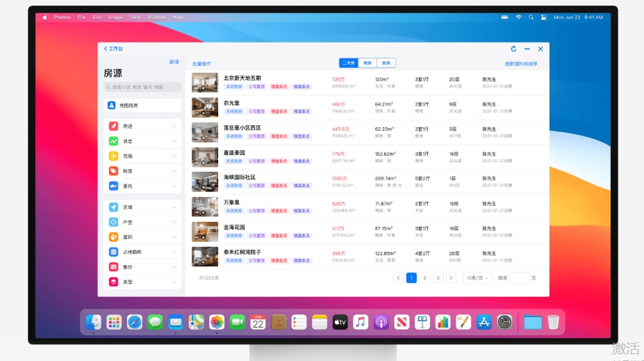Click the jump-to-page input box
Viewport: 644px width, 361px height.
[519, 278]
